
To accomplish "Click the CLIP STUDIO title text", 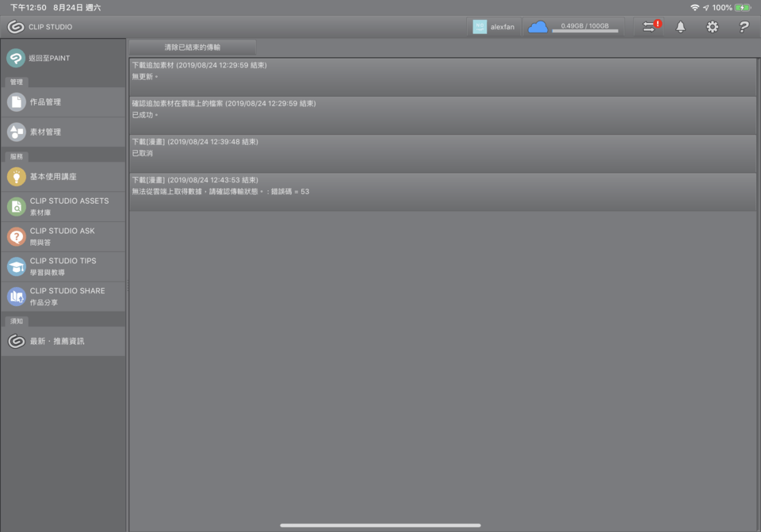I will click(x=51, y=27).
